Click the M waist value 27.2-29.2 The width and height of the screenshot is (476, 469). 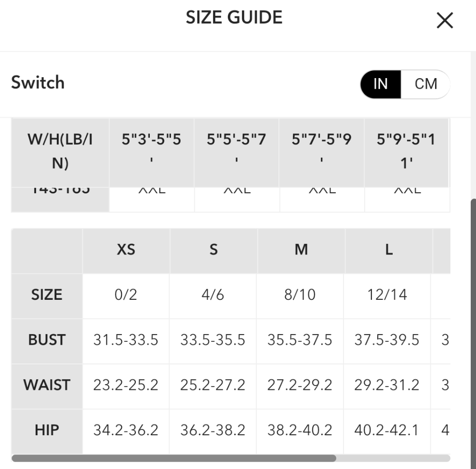click(300, 385)
